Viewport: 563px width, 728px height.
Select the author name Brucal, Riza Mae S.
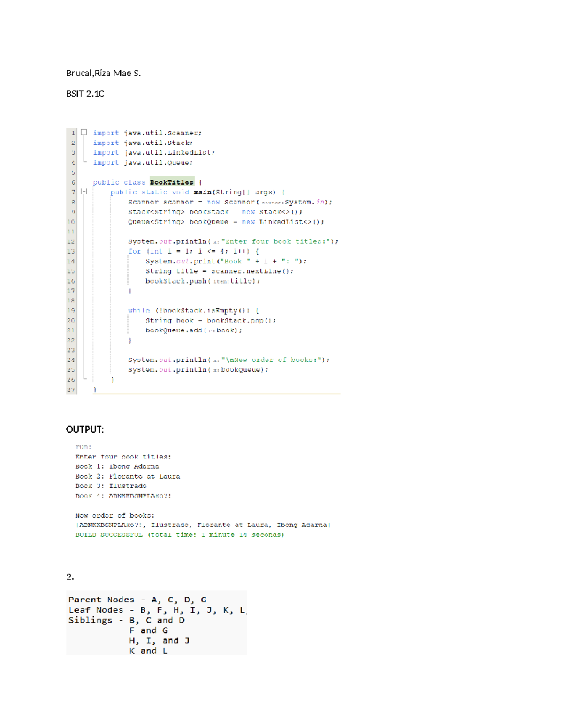pyautogui.click(x=103, y=73)
